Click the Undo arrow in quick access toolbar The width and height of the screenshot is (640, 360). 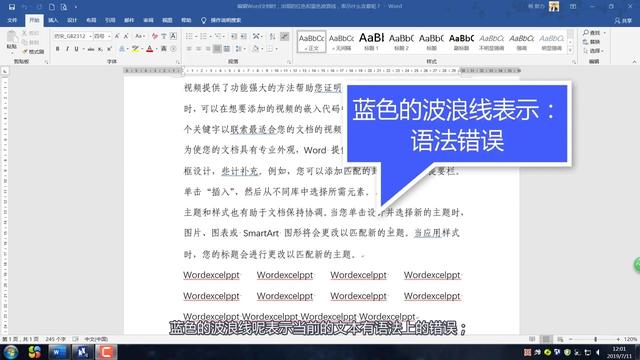(24, 7)
